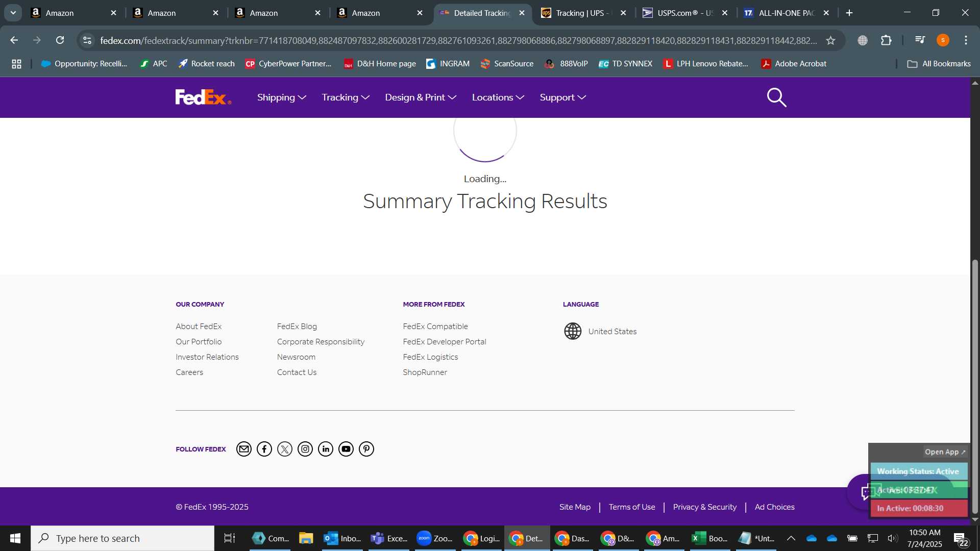The height and width of the screenshot is (551, 980).
Task: Switch to Tracking | UPS tab
Action: tap(583, 13)
